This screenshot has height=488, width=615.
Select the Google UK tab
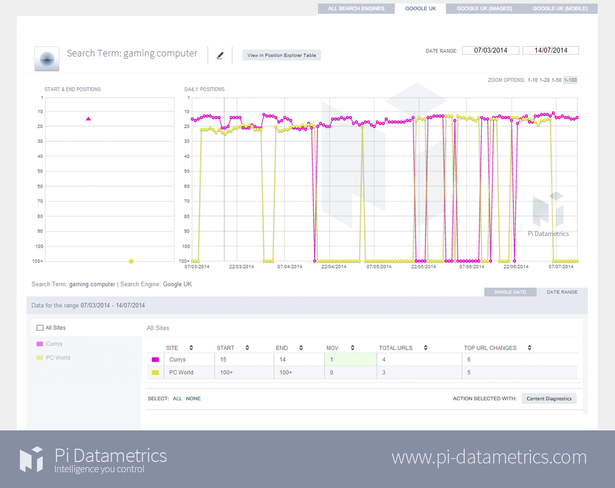click(x=420, y=8)
